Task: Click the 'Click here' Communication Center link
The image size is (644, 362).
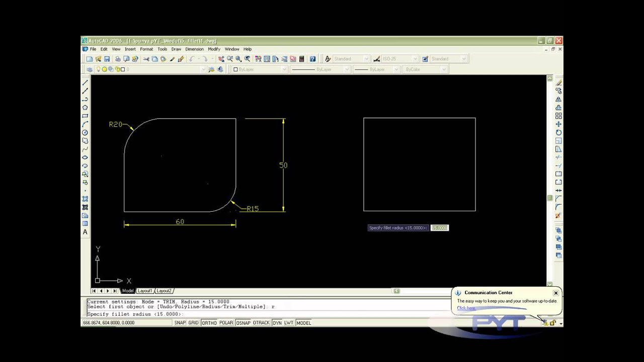Action: 466,308
